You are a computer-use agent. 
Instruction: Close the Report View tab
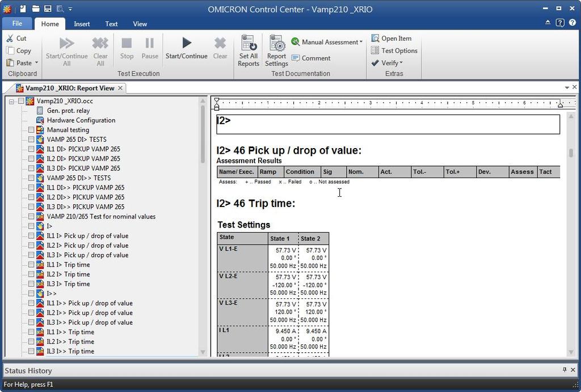coord(120,88)
